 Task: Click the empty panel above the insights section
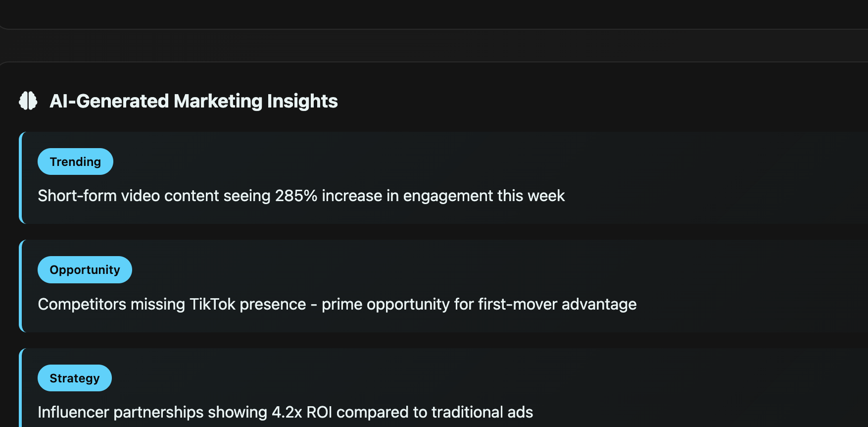pyautogui.click(x=434, y=12)
